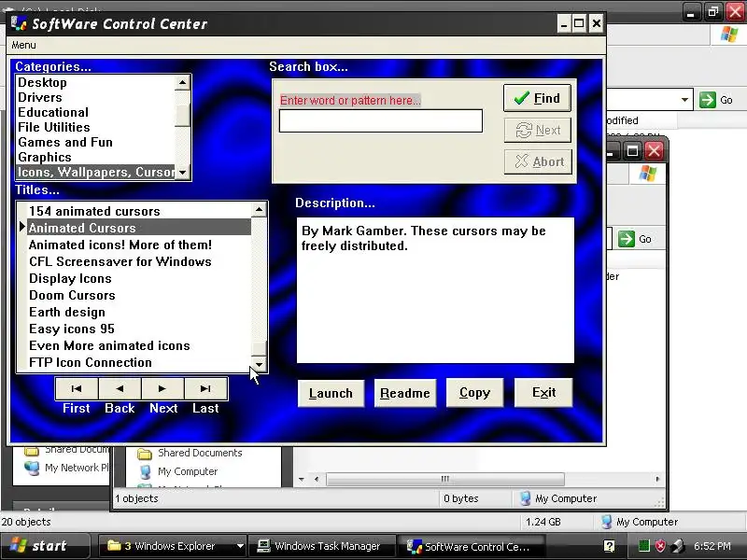The width and height of the screenshot is (747, 560).
Task: Click the Copy button
Action: [474, 393]
